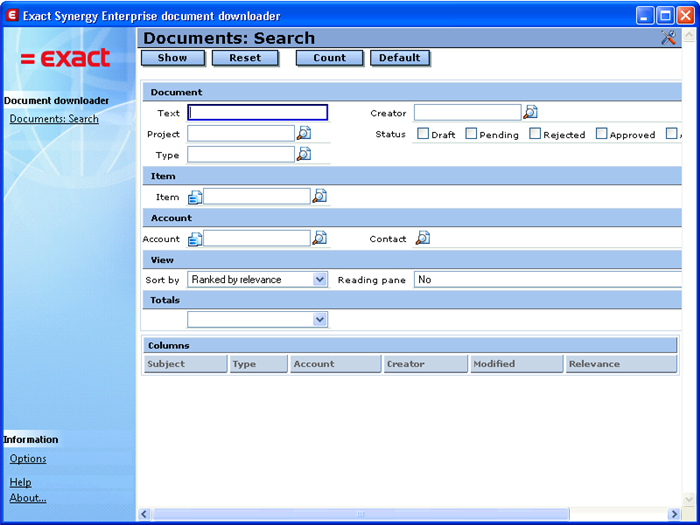Open the Help link
This screenshot has height=525, width=700.
[21, 482]
